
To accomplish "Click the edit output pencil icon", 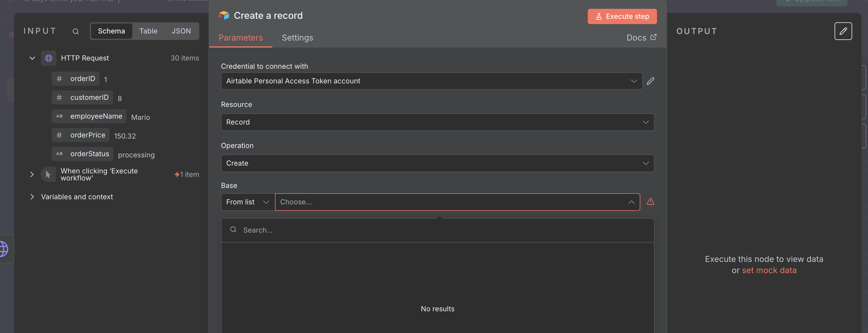I will click(843, 31).
